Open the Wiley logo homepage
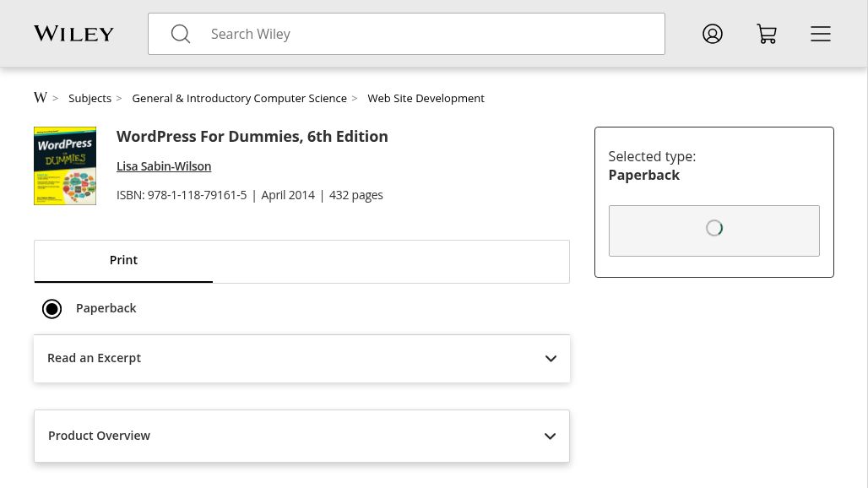Screen dimensions: 868x488 (73, 34)
